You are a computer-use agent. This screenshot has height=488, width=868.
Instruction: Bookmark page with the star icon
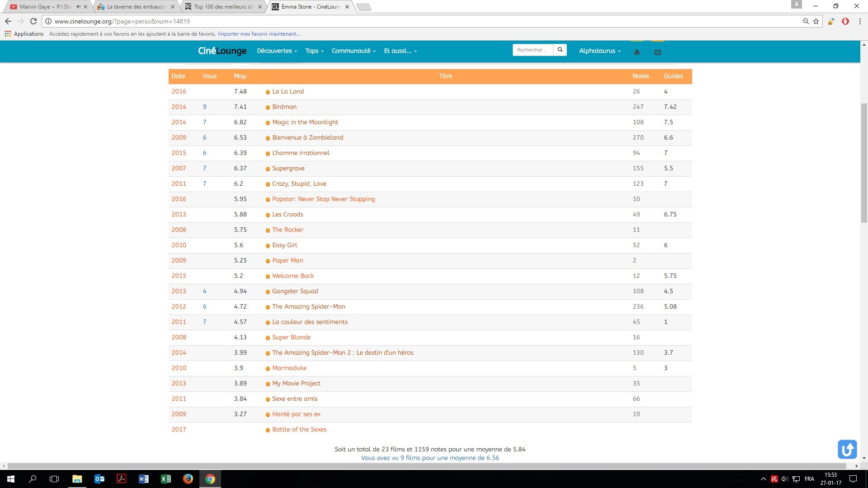click(816, 21)
